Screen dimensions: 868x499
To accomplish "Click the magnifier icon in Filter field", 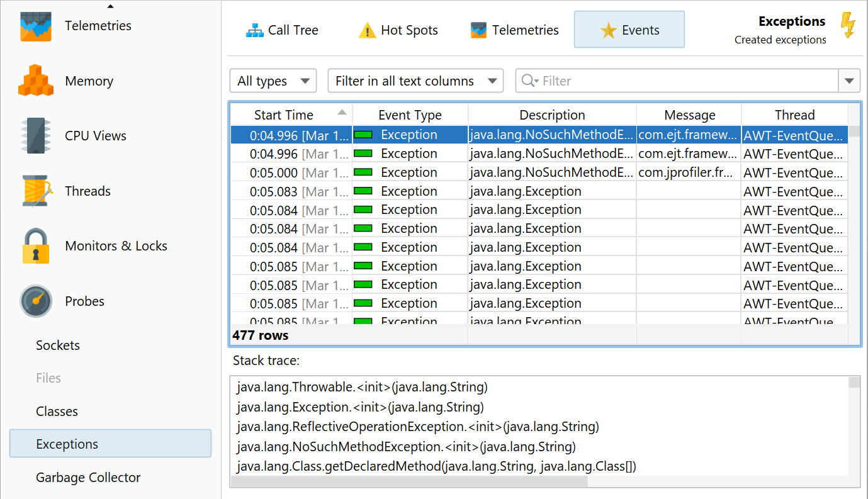I will [x=529, y=81].
